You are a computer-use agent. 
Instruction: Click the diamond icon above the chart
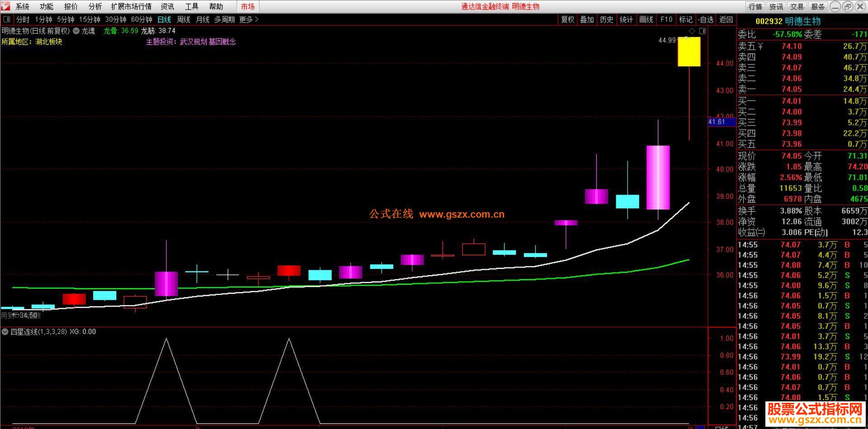(x=692, y=31)
